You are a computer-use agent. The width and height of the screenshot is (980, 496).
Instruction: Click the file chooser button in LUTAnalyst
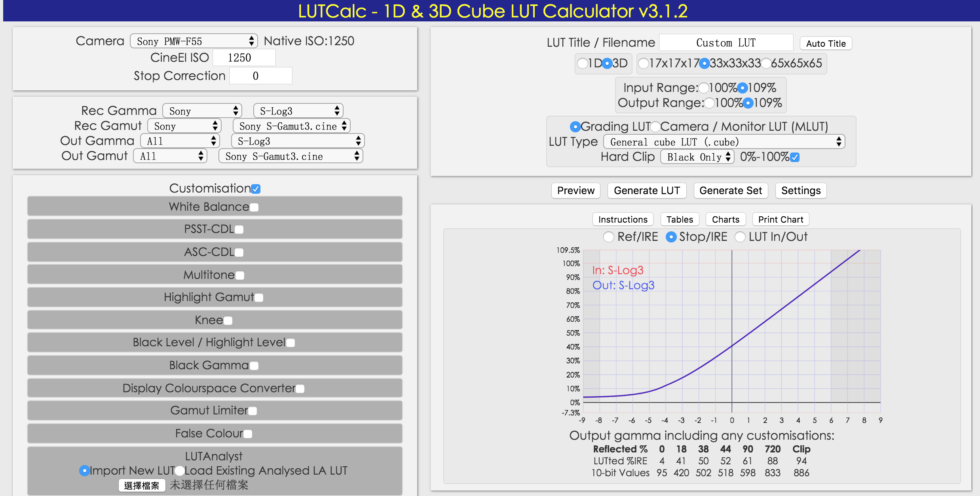click(141, 485)
